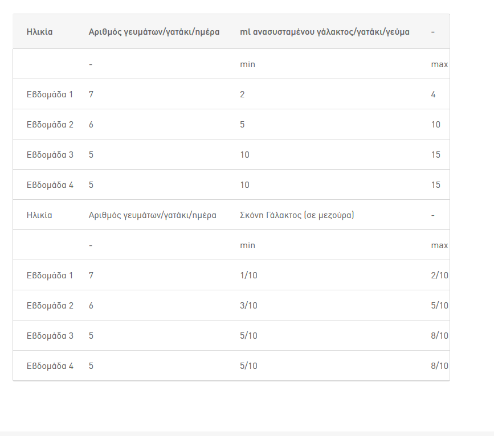Click the 2/10 max value
The width and height of the screenshot is (494, 448).
click(x=439, y=276)
